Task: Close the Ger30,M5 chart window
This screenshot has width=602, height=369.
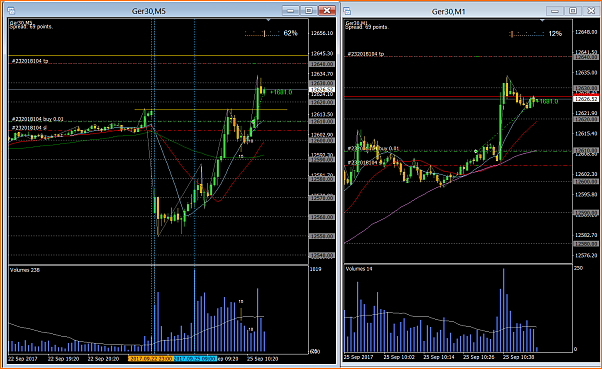Action: (327, 10)
